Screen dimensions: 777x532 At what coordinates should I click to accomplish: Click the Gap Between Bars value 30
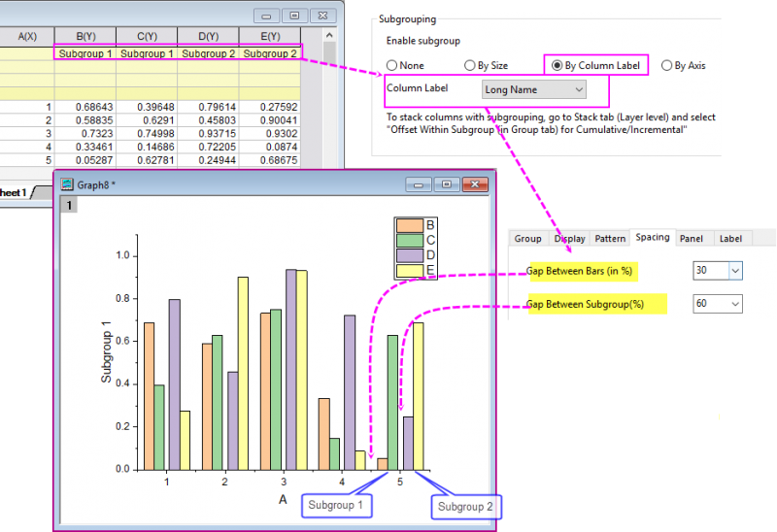pyautogui.click(x=711, y=271)
